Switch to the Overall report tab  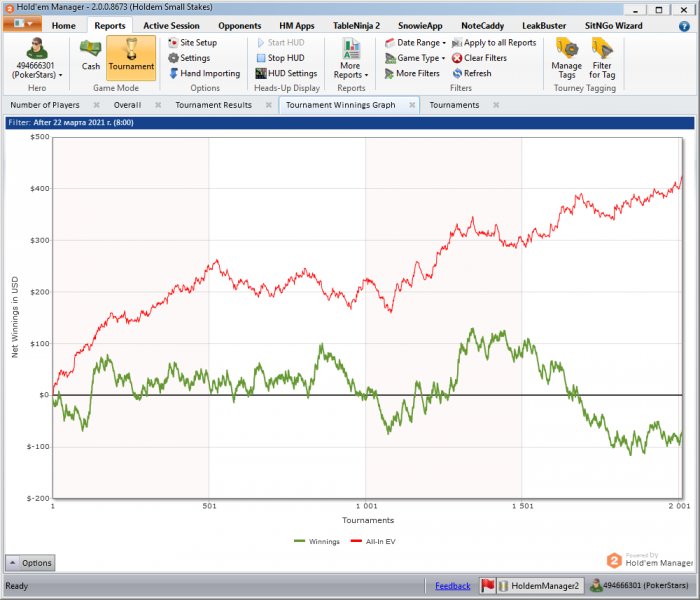[x=127, y=105]
